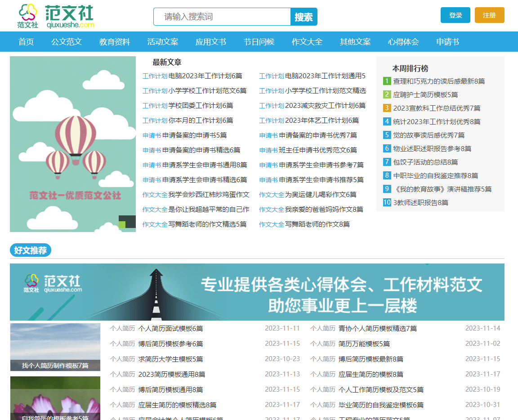Click the 范文社 logo icon
This screenshot has width=518, height=420.
pyautogui.click(x=28, y=16)
